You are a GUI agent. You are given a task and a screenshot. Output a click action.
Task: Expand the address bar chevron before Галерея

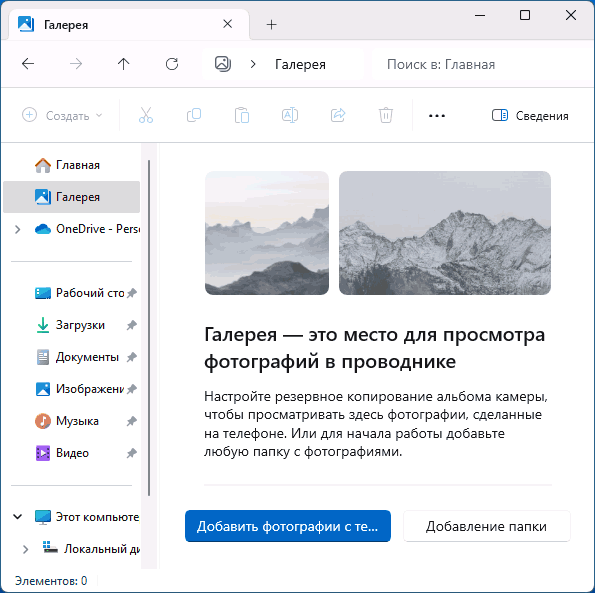coord(253,64)
